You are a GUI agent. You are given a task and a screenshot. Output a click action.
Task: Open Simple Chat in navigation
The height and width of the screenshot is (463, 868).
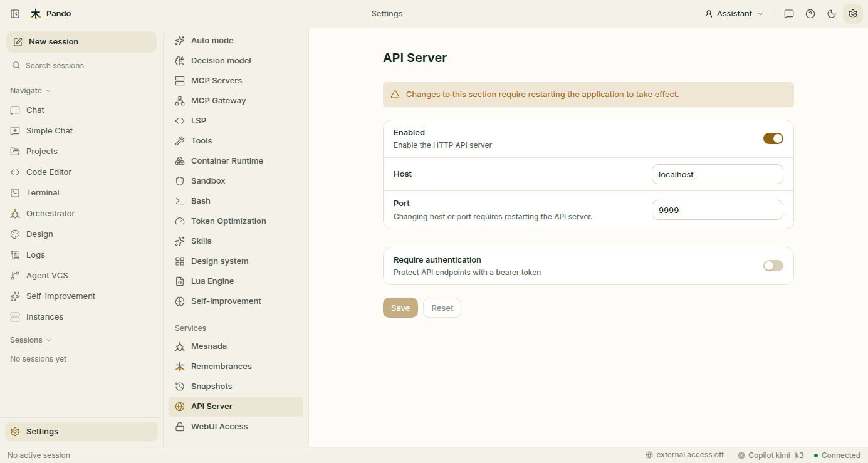(x=81, y=131)
